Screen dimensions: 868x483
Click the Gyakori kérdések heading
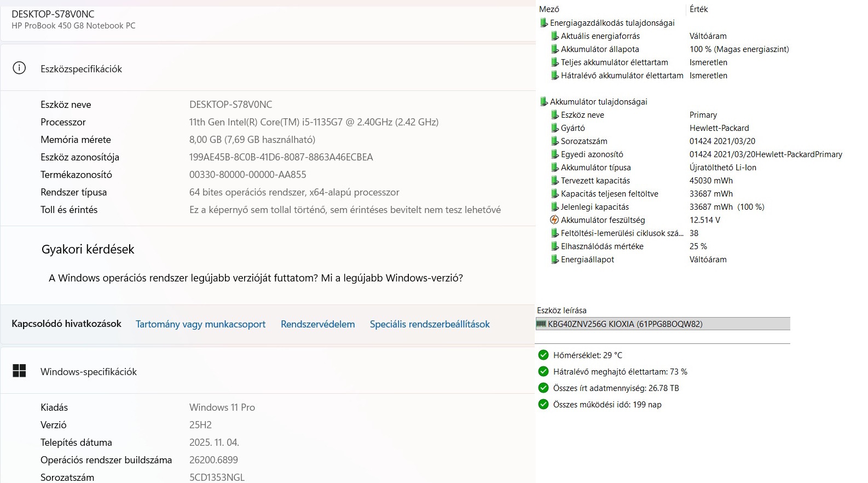tap(88, 249)
